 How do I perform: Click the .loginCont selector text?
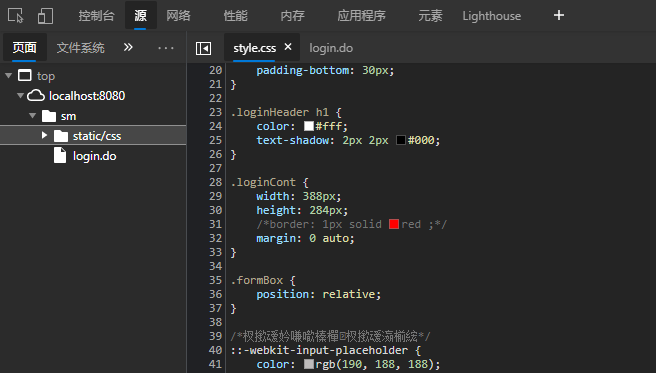[x=264, y=182]
